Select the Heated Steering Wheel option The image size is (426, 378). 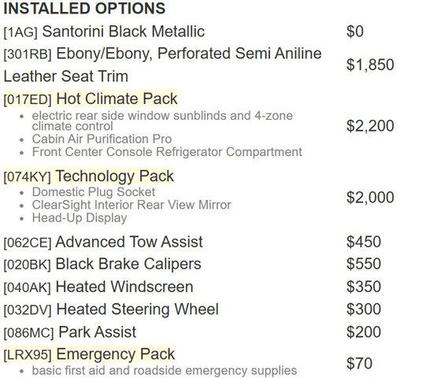click(x=138, y=309)
